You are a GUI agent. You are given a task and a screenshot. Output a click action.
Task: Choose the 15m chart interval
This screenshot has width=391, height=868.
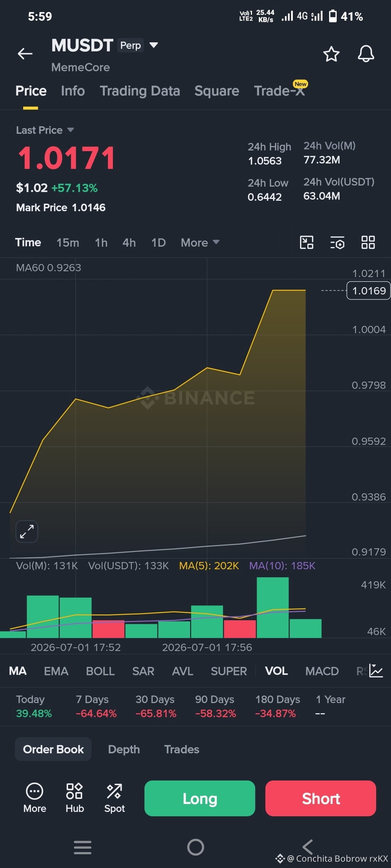tap(68, 242)
